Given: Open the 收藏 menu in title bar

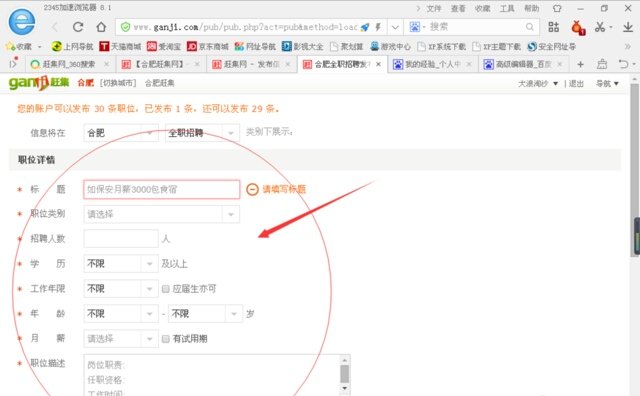Looking at the screenshot, I should pyautogui.click(x=482, y=9).
